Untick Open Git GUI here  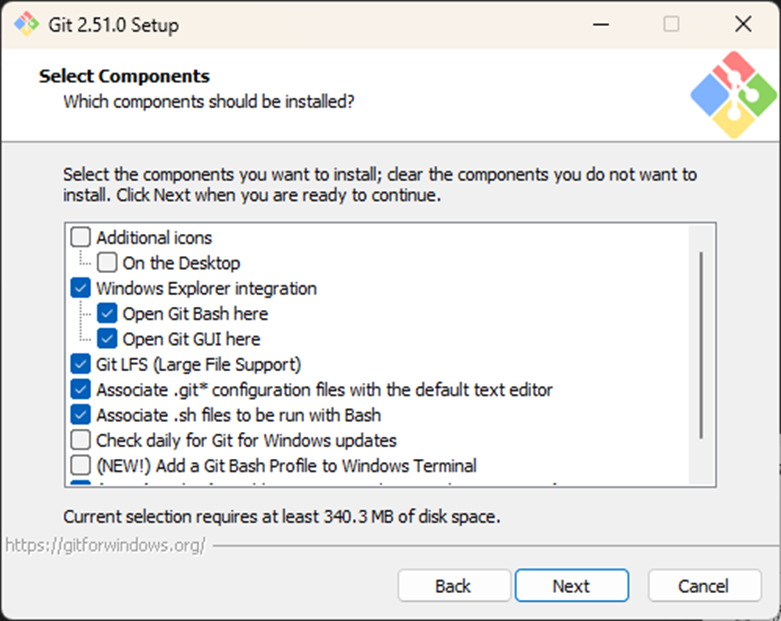tap(107, 339)
